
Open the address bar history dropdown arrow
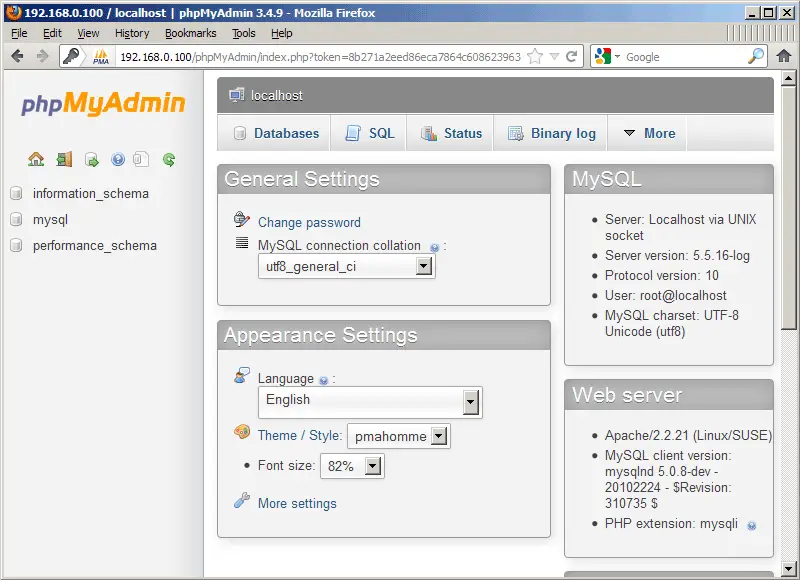[555, 57]
